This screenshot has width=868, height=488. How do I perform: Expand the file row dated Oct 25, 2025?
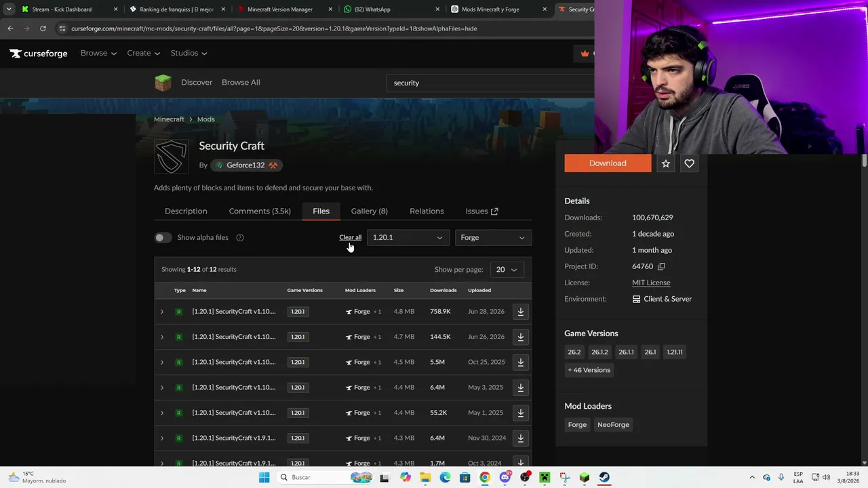tap(162, 362)
